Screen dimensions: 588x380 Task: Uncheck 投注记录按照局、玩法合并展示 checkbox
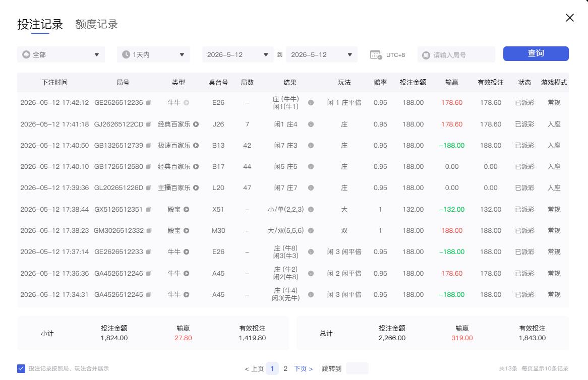(21, 368)
